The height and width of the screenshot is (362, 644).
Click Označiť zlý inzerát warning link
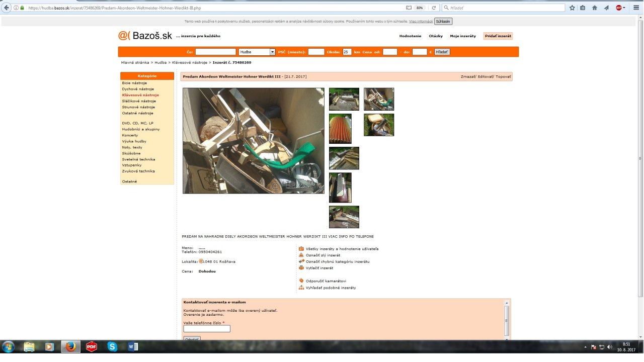[x=323, y=255]
